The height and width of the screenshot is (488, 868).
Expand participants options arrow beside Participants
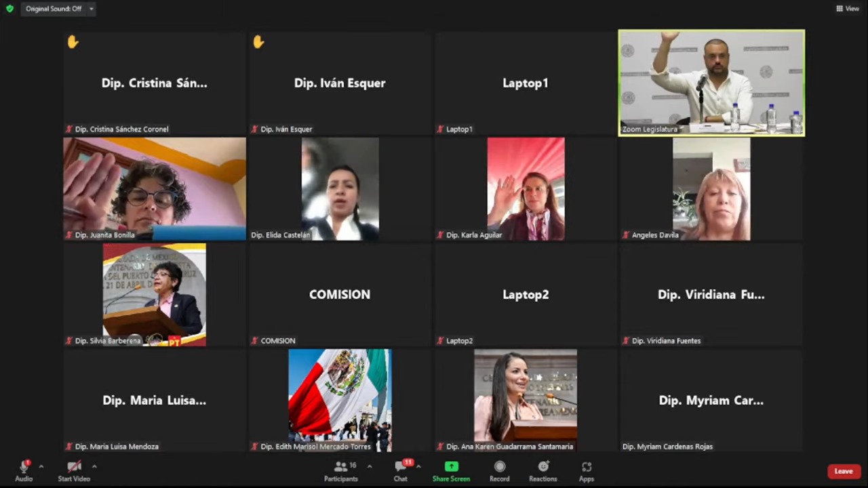(x=370, y=466)
